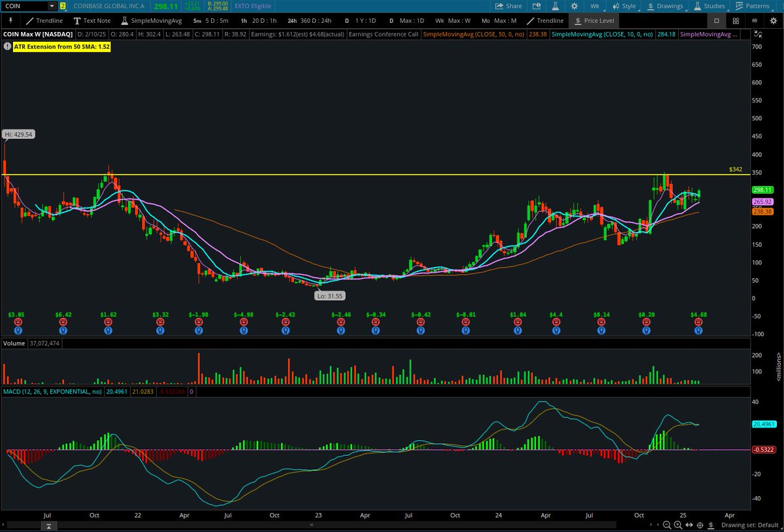Open drawing toolbar settings gear
Viewport: 784px width, 532px height.
774,20
